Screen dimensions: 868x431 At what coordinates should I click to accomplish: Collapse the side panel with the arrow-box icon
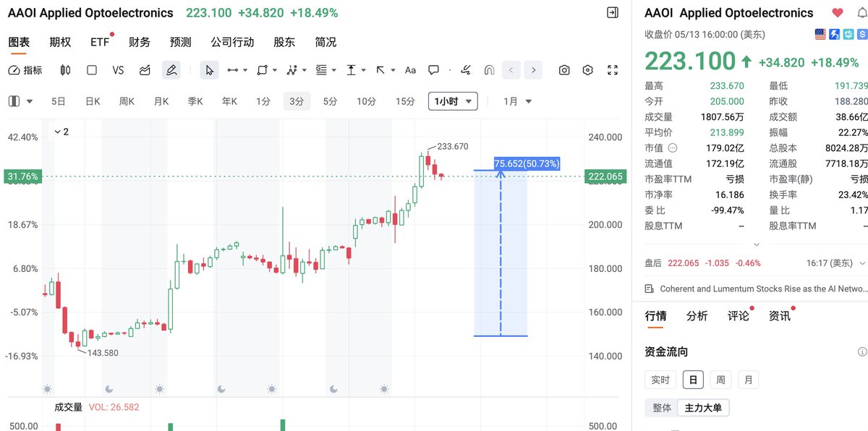613,12
